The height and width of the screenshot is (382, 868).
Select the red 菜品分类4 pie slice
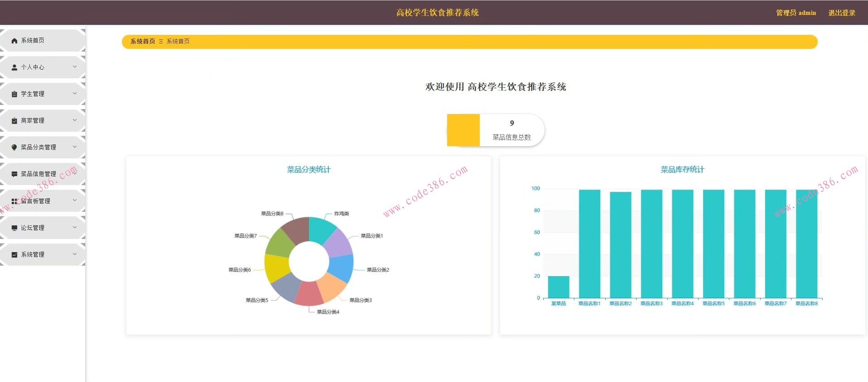point(309,294)
